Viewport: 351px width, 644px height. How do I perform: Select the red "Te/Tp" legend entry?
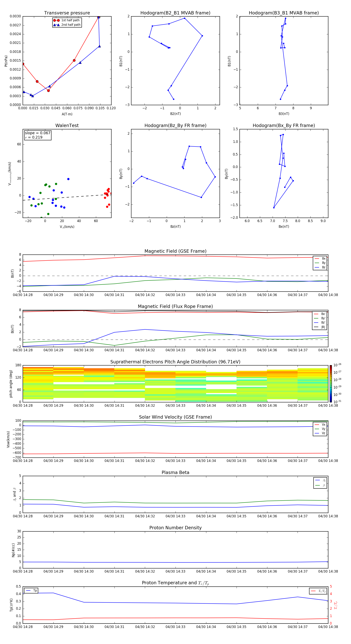click(318, 591)
